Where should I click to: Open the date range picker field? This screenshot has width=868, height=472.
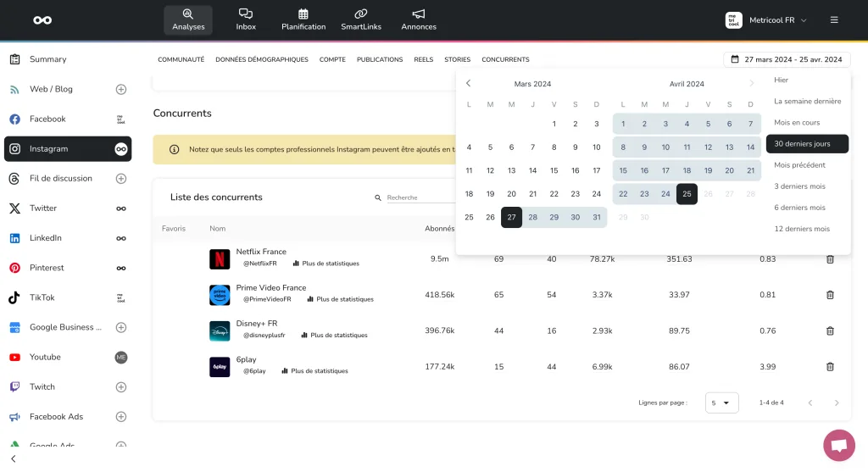787,59
